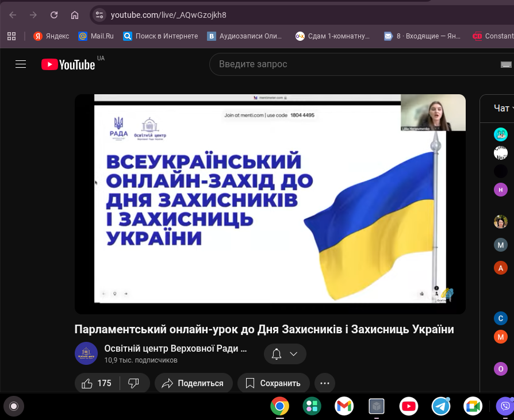Dislike the video with thumbs down

(x=133, y=383)
